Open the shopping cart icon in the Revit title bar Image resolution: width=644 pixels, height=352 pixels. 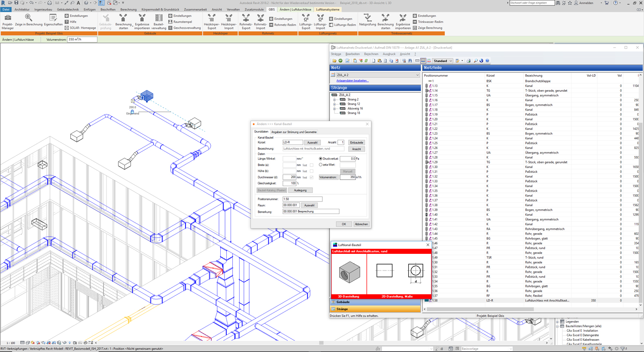[607, 3]
